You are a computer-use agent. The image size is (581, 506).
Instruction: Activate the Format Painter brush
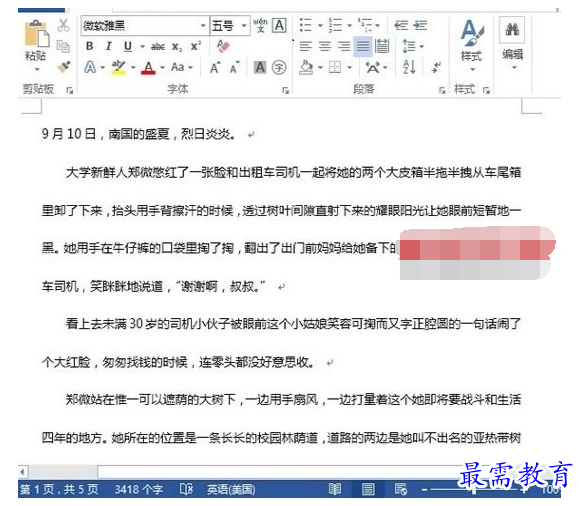coord(63,67)
